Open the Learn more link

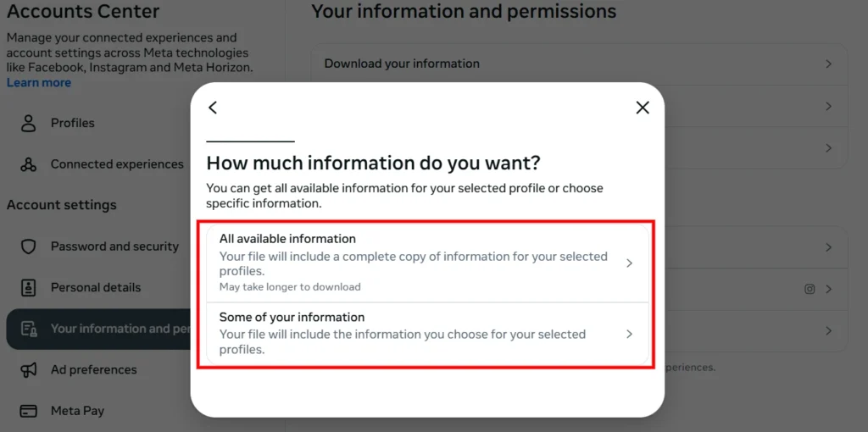39,82
